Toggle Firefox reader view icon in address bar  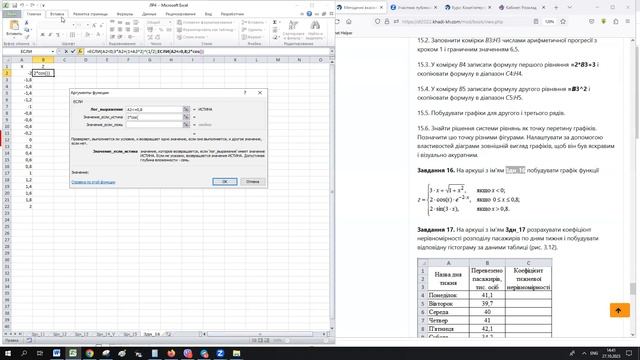536,22
